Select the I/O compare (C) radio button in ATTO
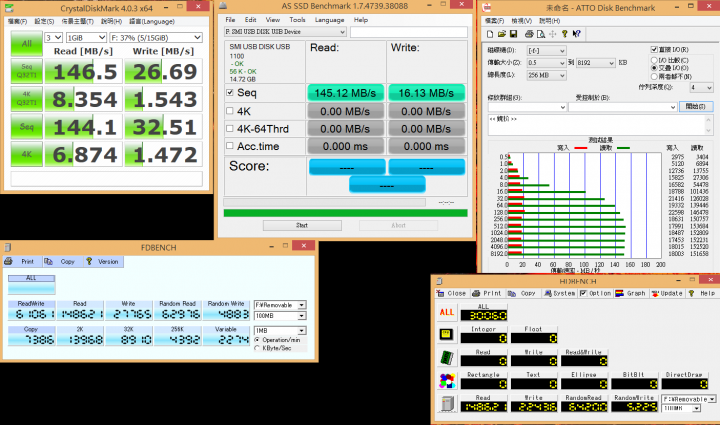Screen dimensions: 720x425 click(x=654, y=60)
